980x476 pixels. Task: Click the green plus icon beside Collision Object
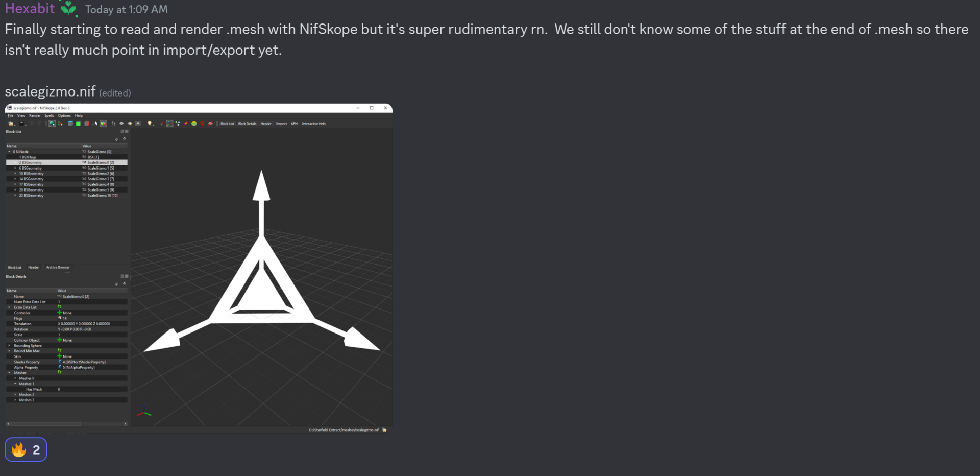coord(59,340)
